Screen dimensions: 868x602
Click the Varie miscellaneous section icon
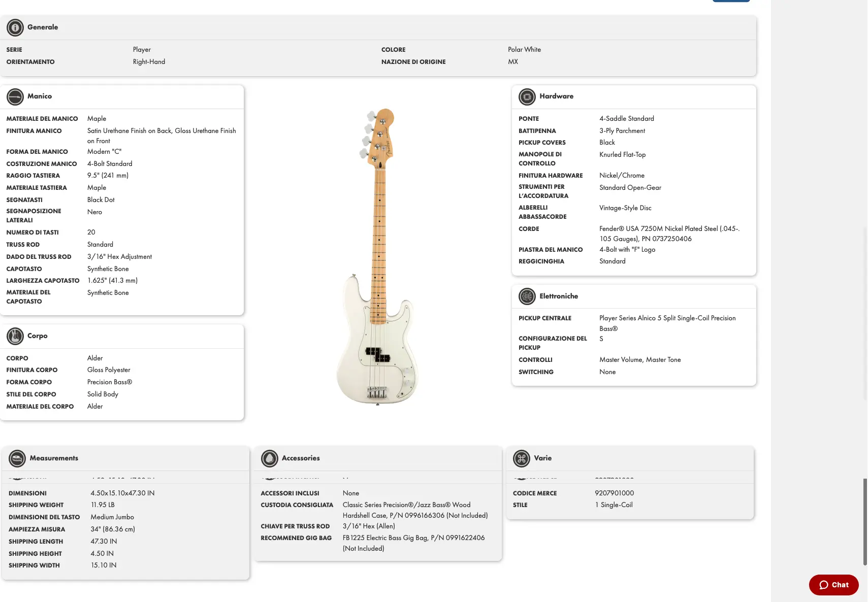(522, 458)
